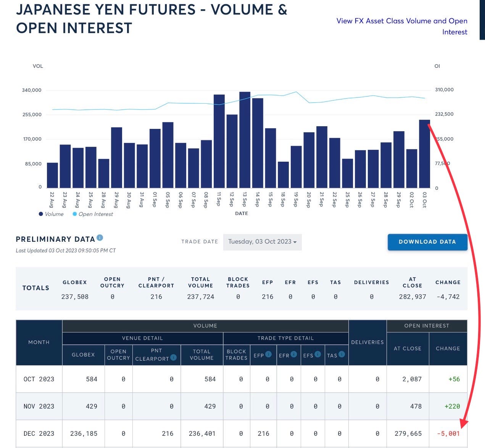This screenshot has height=448, width=485.
Task: Click the EFP column info icon
Action: [x=268, y=354]
